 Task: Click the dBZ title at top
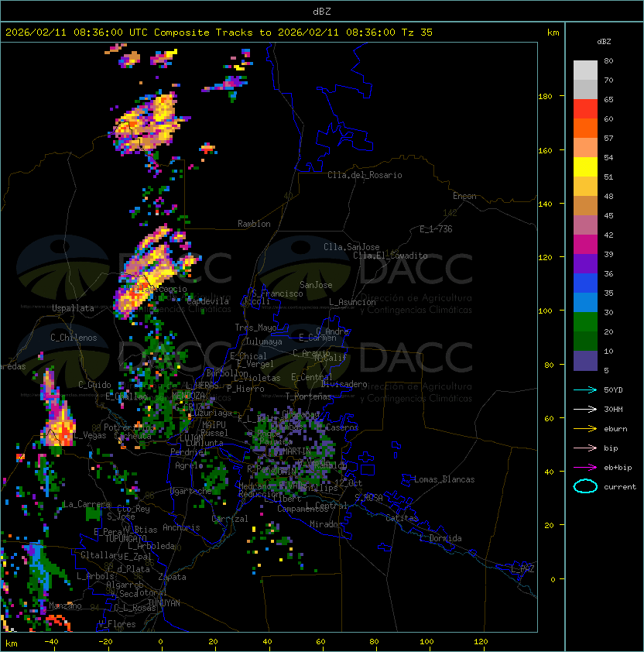pos(322,11)
